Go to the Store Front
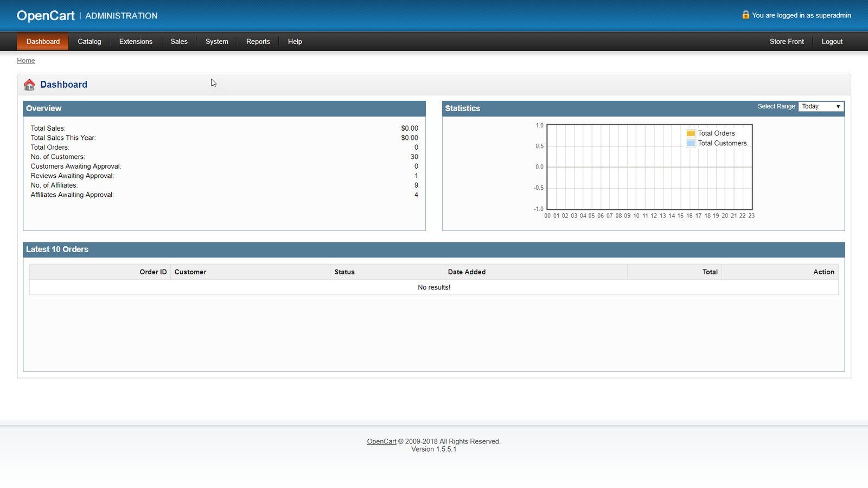868x488 pixels. tap(787, 42)
